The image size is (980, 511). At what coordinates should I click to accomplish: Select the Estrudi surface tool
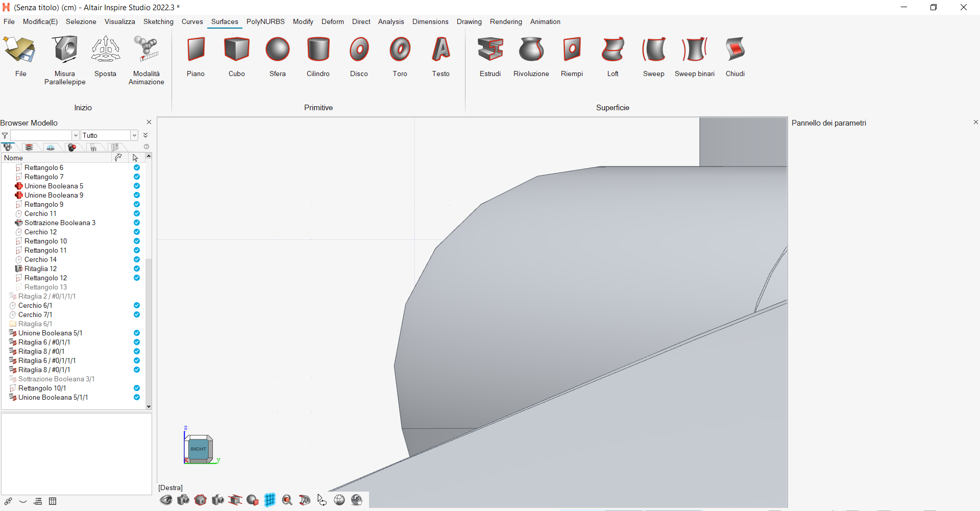tap(490, 57)
